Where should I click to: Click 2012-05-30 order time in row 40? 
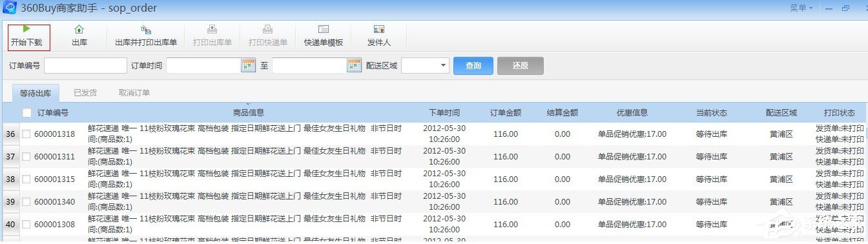click(444, 218)
